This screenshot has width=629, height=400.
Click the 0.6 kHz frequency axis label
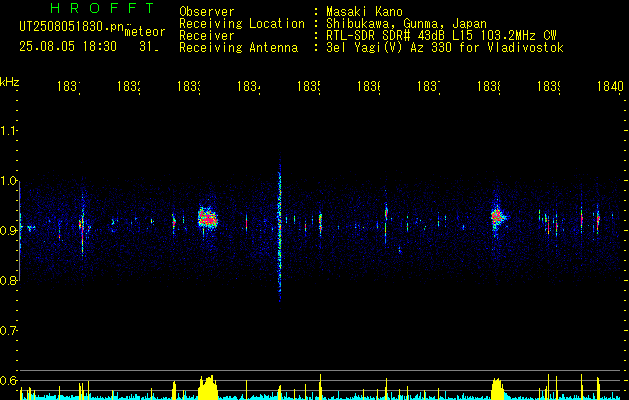[9, 380]
